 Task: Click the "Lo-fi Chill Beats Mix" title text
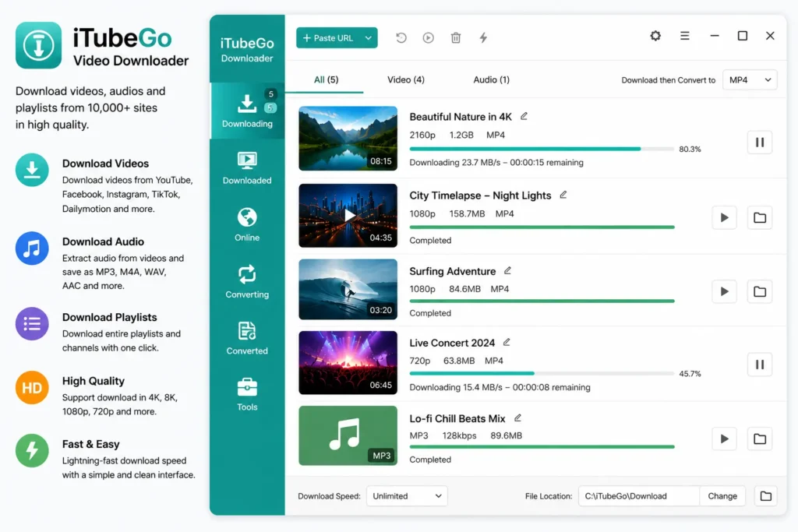pyautogui.click(x=457, y=418)
